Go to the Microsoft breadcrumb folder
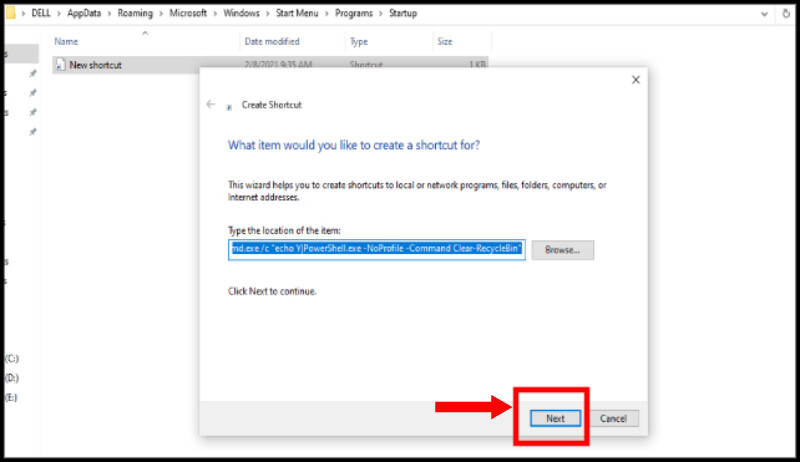 point(188,13)
